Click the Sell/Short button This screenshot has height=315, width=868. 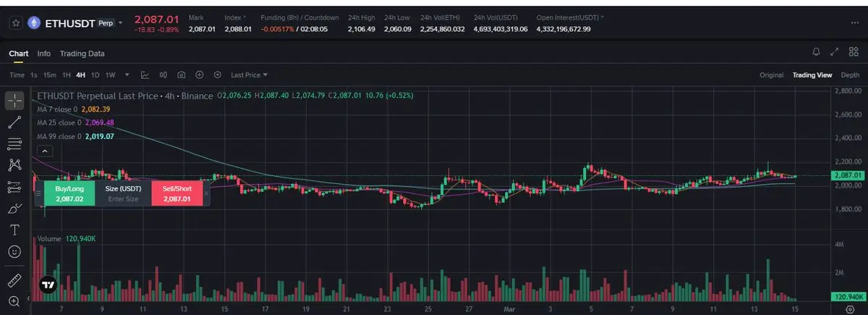pos(177,193)
